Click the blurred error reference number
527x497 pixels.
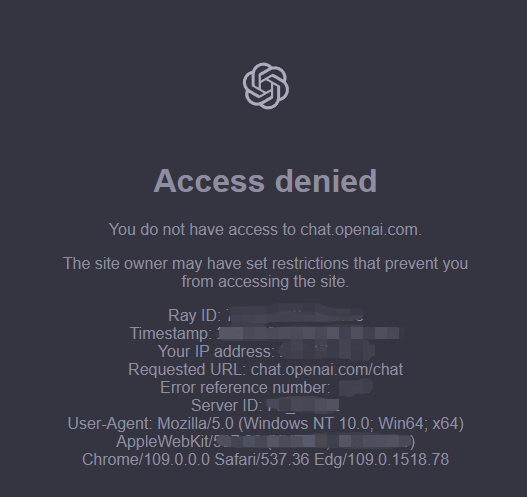pyautogui.click(x=356, y=387)
